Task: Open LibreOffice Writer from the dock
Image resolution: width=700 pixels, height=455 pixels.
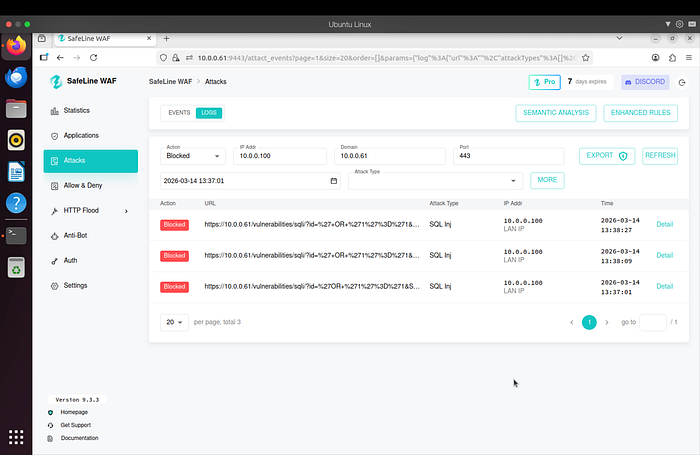Action: click(x=16, y=171)
